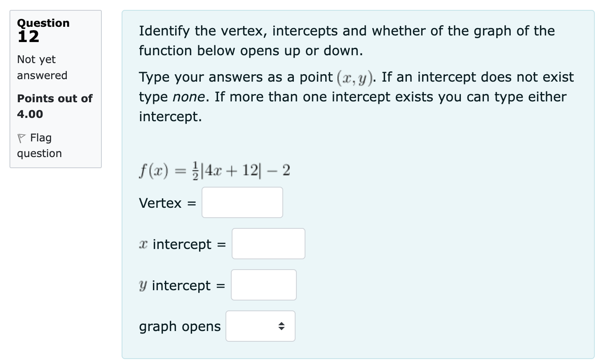
Task: Open the graph opens dropdown
Action: point(260,326)
